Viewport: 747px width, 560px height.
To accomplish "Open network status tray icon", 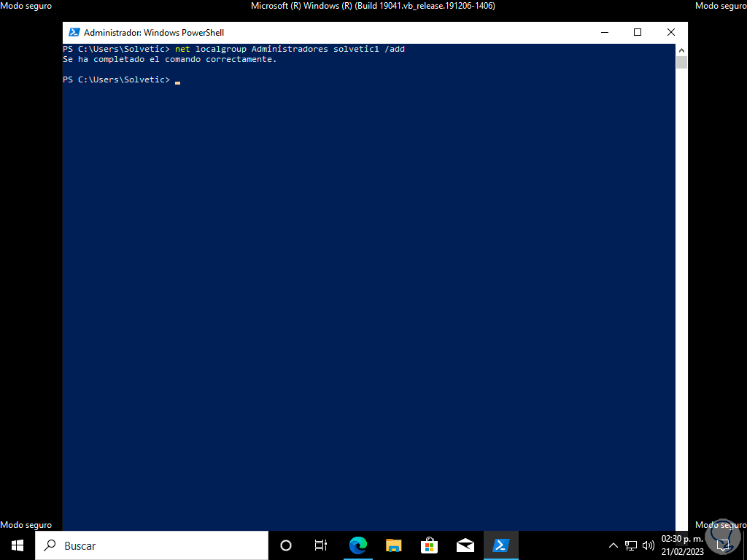I will [631, 545].
